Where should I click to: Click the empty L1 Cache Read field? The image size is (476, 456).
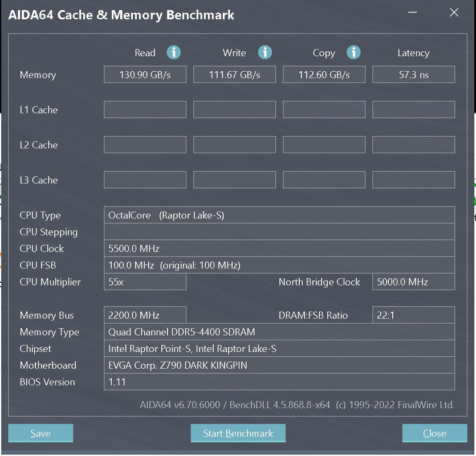(x=145, y=109)
